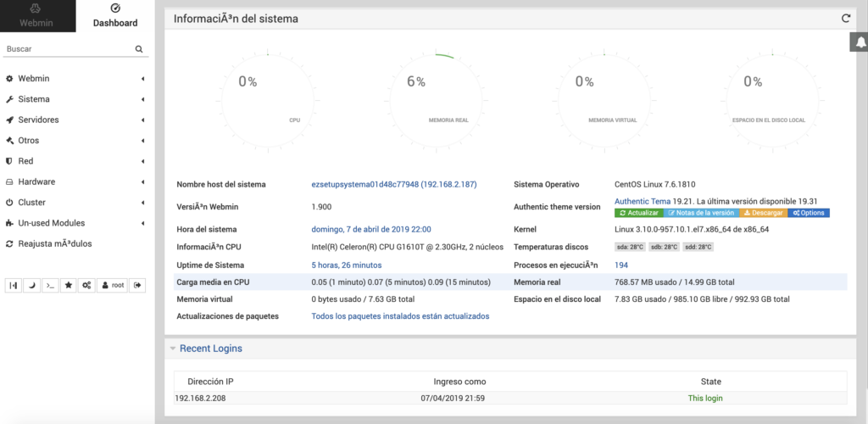Click the hammer icon next to Otros
Screen dimensions: 868x424
coord(8,141)
